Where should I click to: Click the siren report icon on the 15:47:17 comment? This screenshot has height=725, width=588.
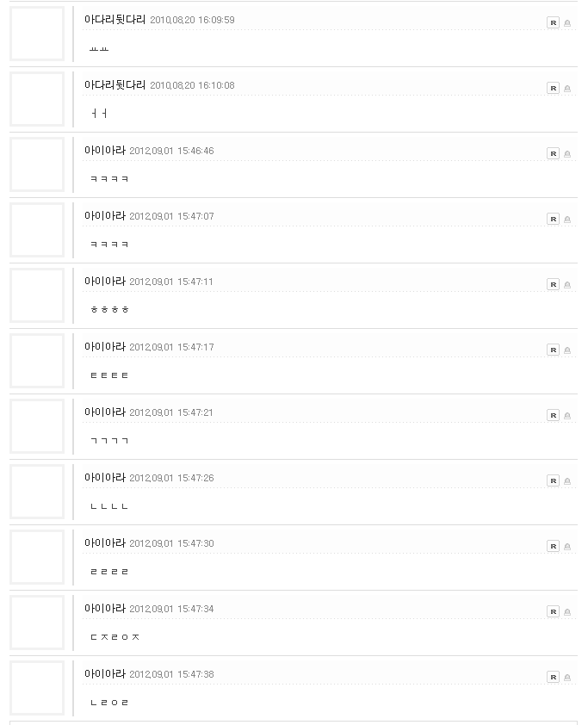[x=567, y=350]
